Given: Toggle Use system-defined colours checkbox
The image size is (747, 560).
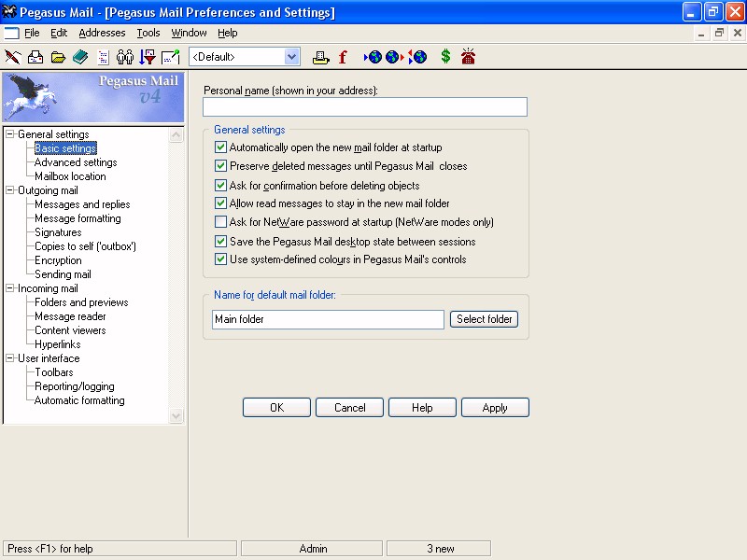Looking at the screenshot, I should (220, 259).
